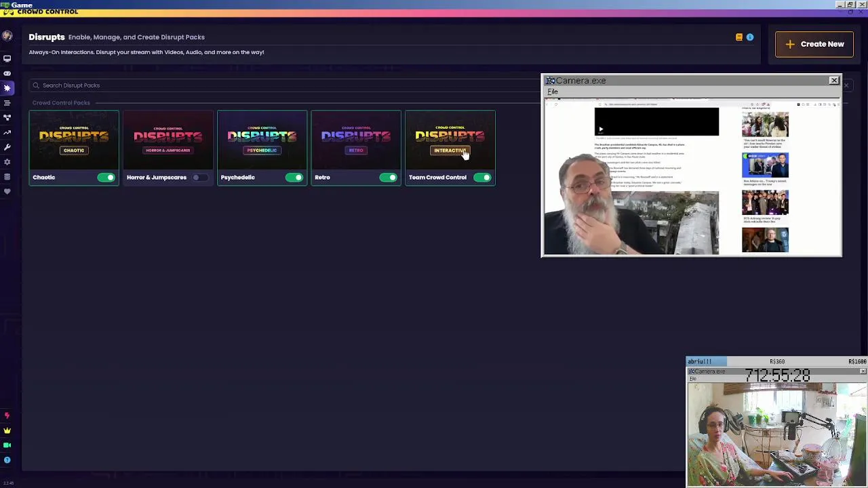
Task: Open the user profile avatar in the sidebar
Action: pos(7,37)
